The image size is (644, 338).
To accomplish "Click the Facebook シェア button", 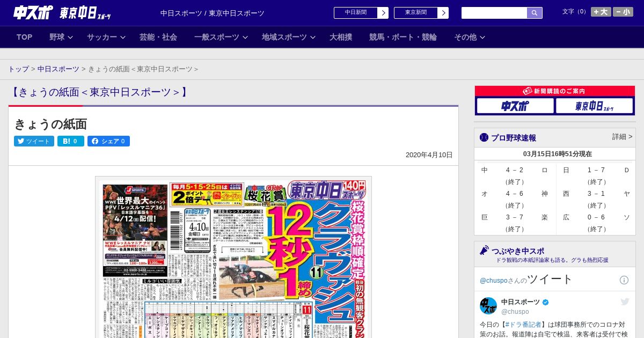I will [108, 141].
